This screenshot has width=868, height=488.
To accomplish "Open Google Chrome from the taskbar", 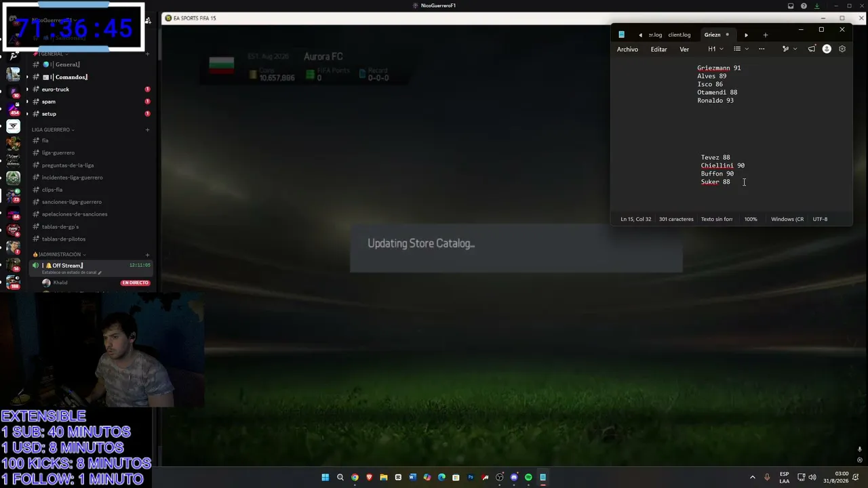I will (x=355, y=477).
